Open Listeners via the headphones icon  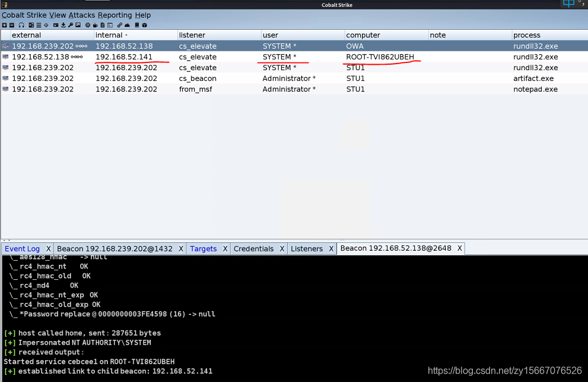pyautogui.click(x=21, y=25)
